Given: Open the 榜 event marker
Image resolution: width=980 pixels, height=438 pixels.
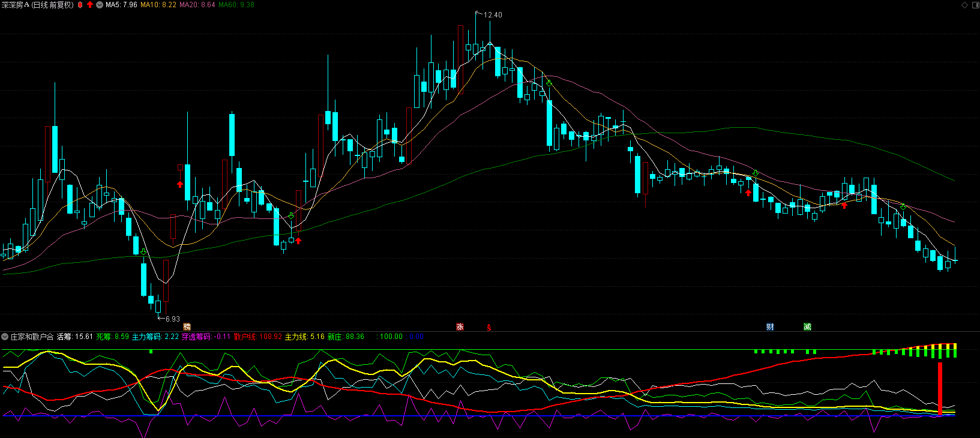Looking at the screenshot, I should point(187,327).
